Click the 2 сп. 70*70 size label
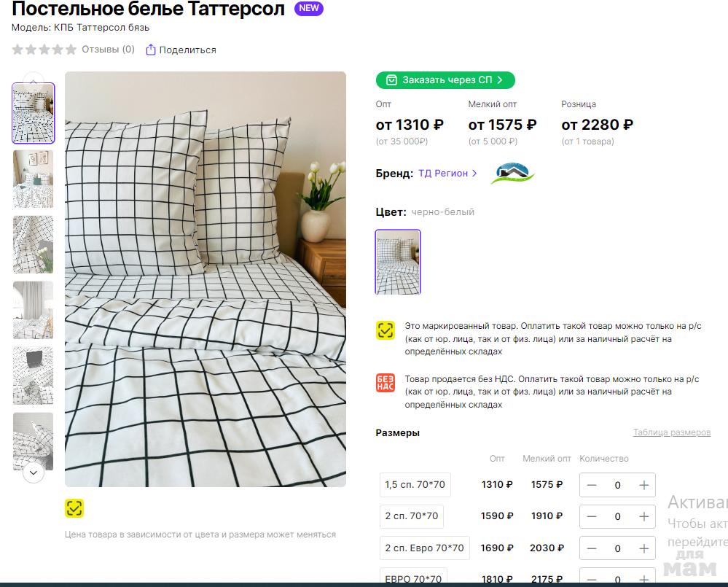The image size is (728, 587). click(x=412, y=516)
